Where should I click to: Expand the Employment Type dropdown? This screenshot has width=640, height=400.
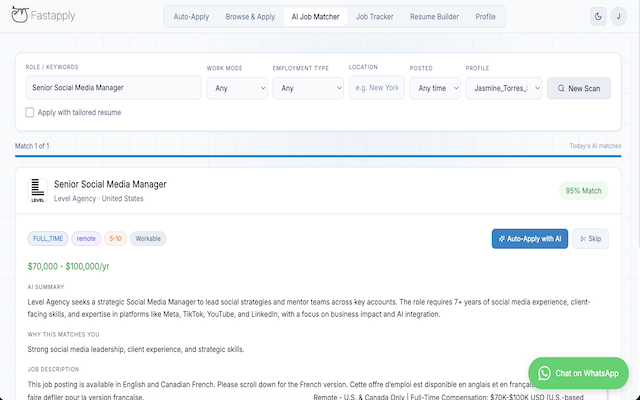pyautogui.click(x=308, y=88)
